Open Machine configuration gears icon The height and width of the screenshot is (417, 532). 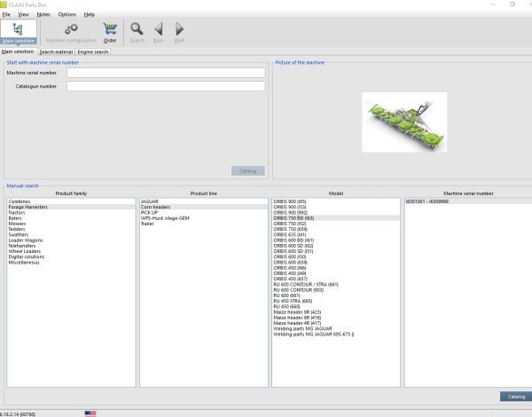(71, 29)
